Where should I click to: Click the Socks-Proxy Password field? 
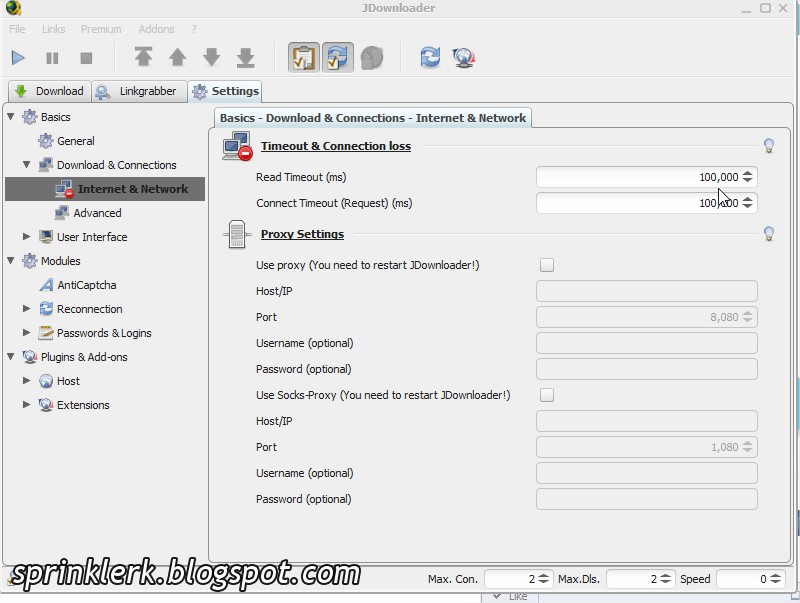647,499
